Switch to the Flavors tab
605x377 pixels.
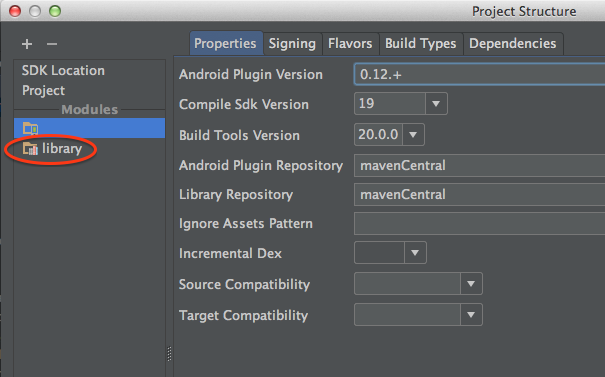[x=350, y=44]
